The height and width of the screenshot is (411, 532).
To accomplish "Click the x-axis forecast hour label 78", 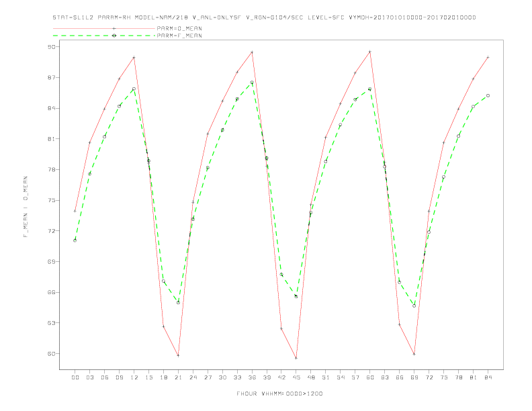I will tap(459, 377).
